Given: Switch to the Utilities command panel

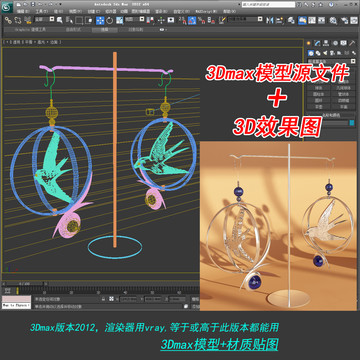Looking at the screenshot, I should tap(352, 43).
